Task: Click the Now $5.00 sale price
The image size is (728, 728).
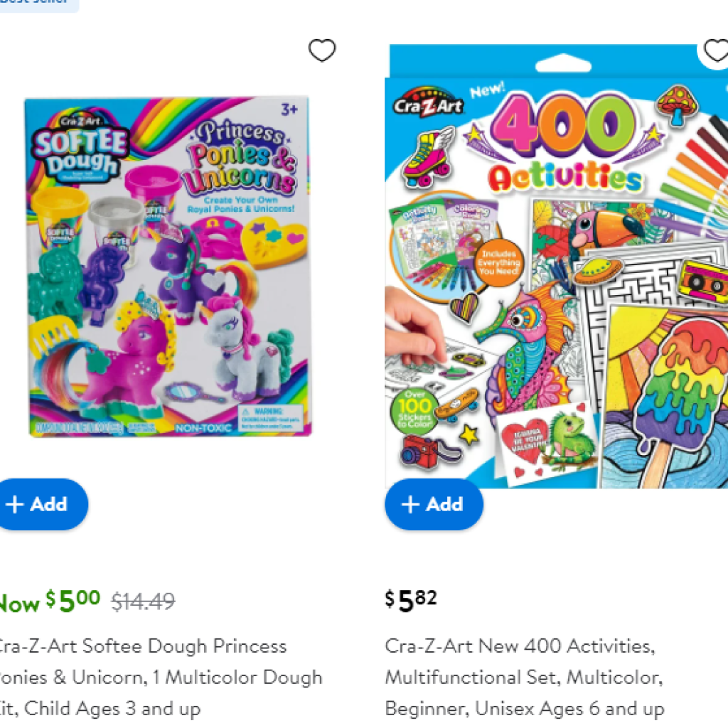Action: tap(49, 601)
